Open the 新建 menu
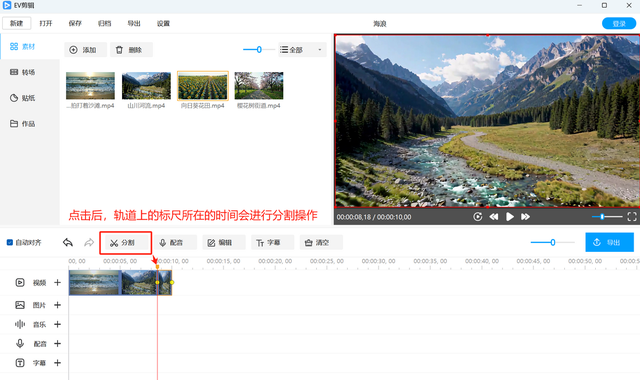 [16, 23]
